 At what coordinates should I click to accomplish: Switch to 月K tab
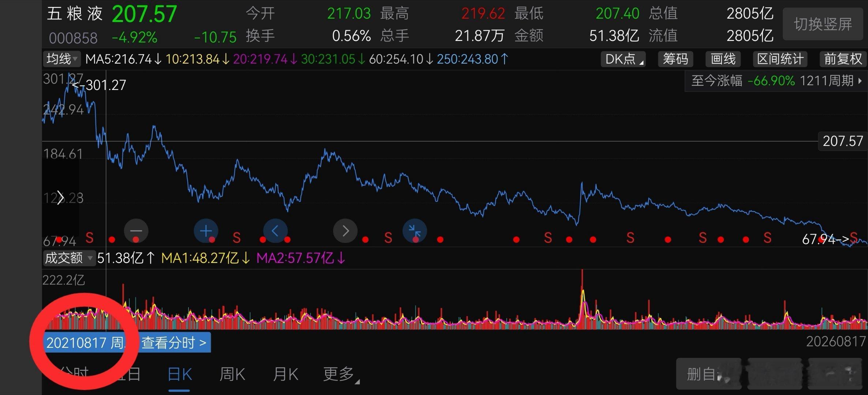(286, 375)
